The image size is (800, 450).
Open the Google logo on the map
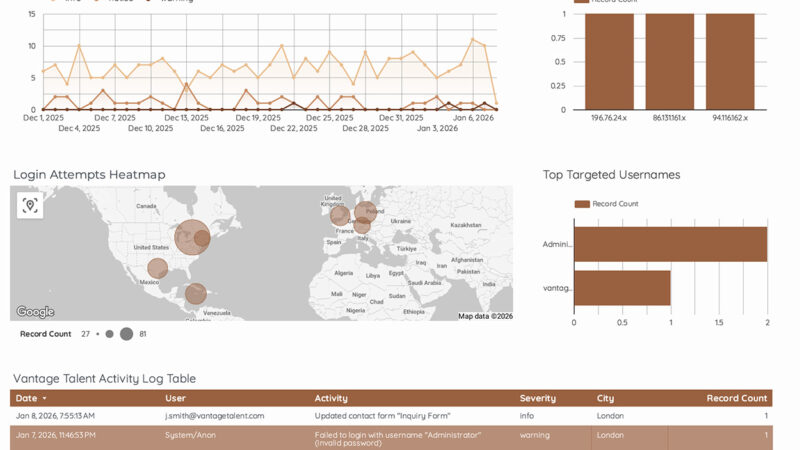click(35, 311)
